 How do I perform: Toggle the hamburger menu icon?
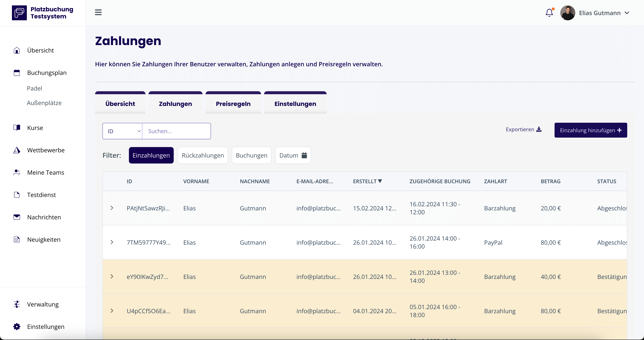pyautogui.click(x=98, y=12)
